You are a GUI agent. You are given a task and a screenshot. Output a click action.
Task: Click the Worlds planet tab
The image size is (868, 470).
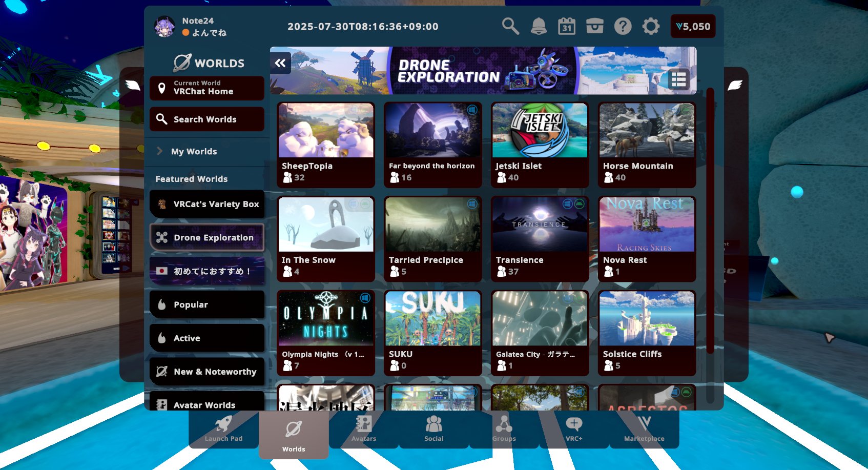pyautogui.click(x=294, y=434)
